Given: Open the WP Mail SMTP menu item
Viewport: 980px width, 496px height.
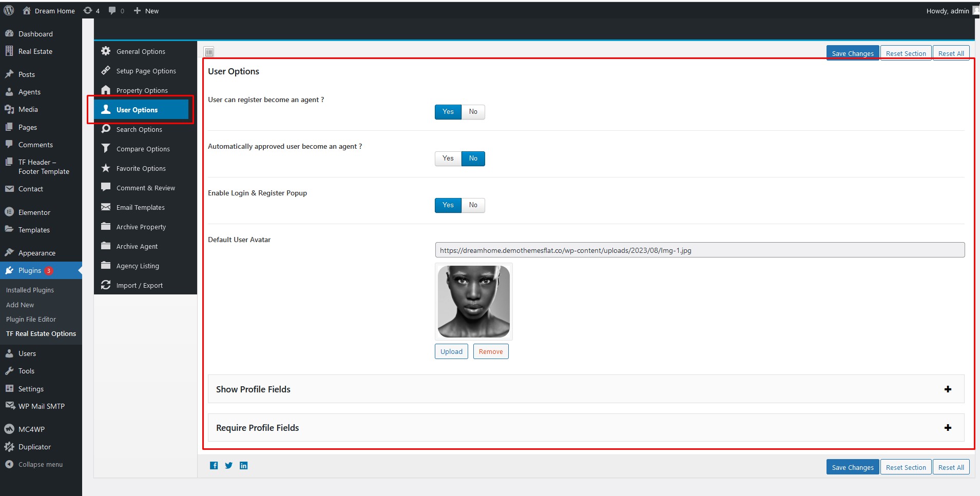Looking at the screenshot, I should pyautogui.click(x=41, y=406).
